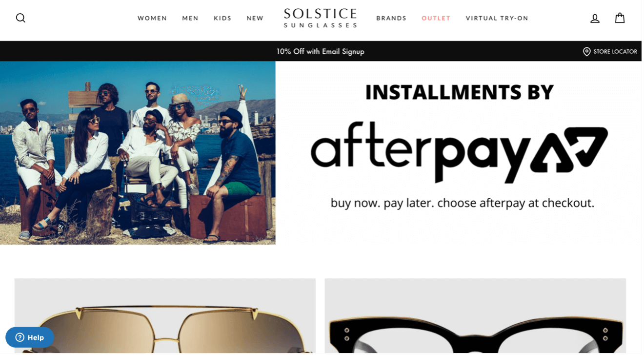Open the Kids menu

pyautogui.click(x=222, y=18)
